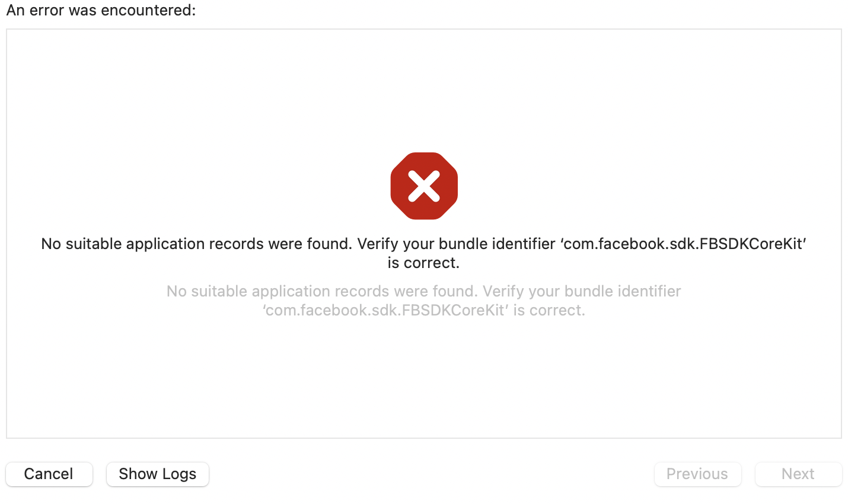Go back with the greyed Previous button
848x504 pixels.
[x=698, y=474]
